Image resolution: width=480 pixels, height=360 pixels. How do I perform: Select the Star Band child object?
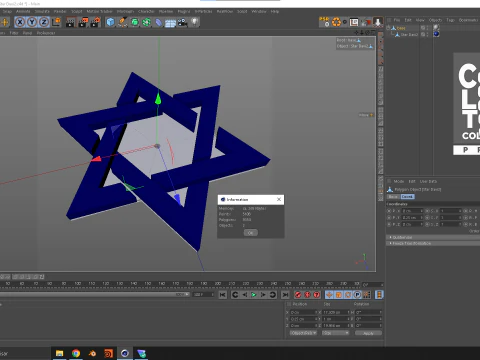[409, 34]
